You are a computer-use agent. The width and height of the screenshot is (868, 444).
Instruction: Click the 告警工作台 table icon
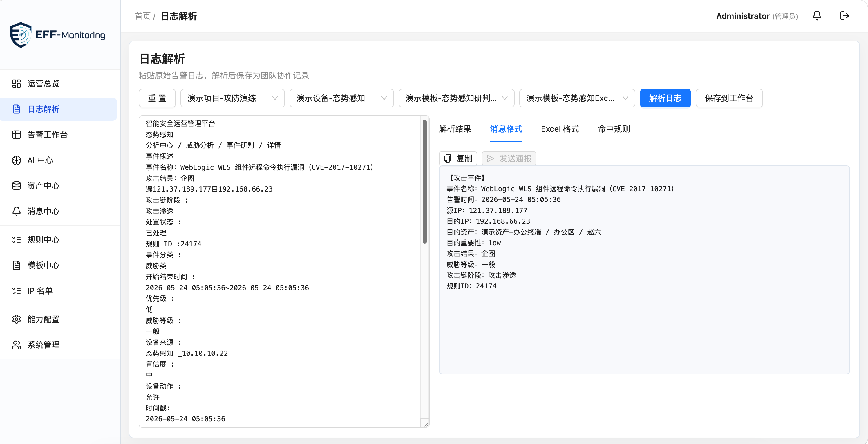pyautogui.click(x=17, y=135)
